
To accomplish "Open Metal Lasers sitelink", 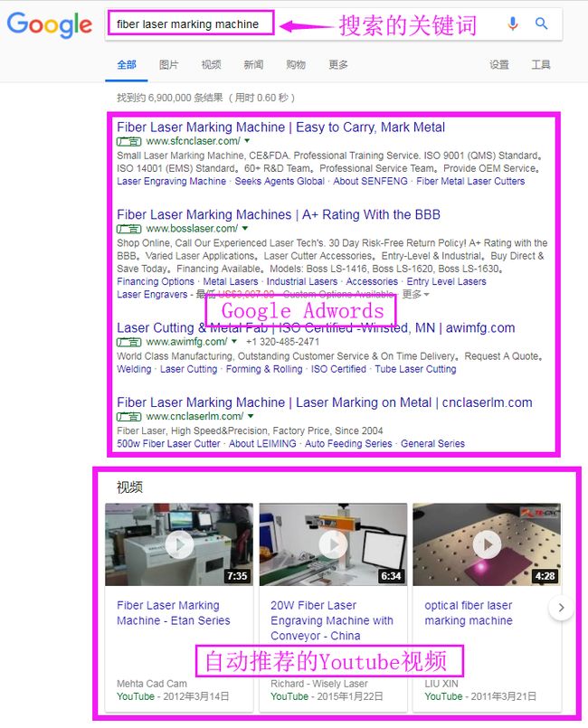I will pos(231,281).
